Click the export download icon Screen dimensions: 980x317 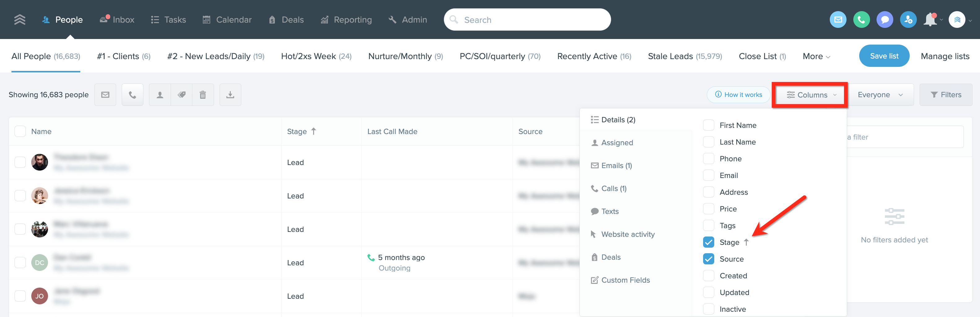point(230,94)
